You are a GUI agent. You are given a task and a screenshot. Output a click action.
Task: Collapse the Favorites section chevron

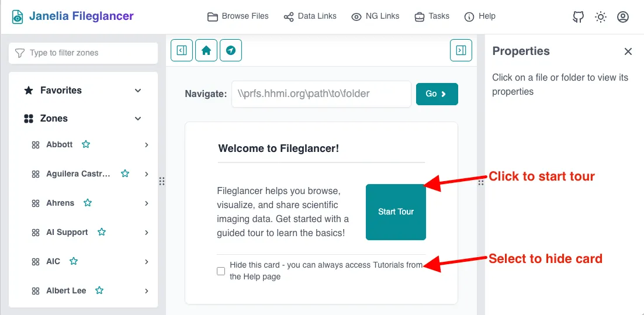coord(138,91)
